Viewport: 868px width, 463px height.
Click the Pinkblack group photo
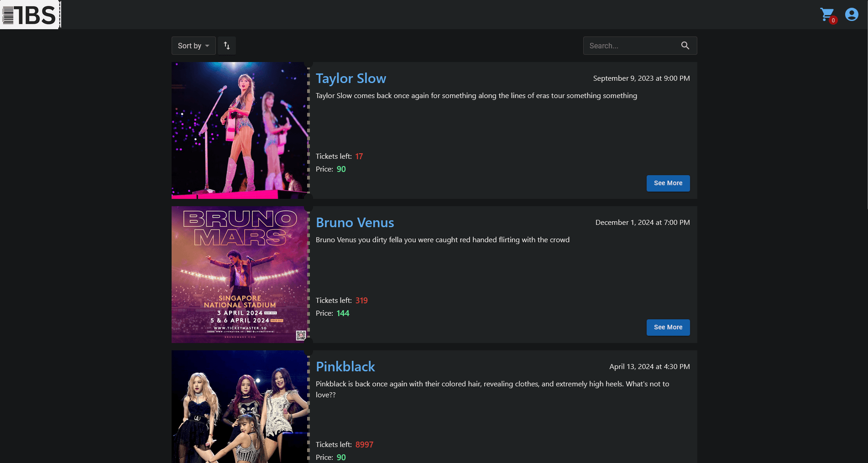click(x=240, y=407)
